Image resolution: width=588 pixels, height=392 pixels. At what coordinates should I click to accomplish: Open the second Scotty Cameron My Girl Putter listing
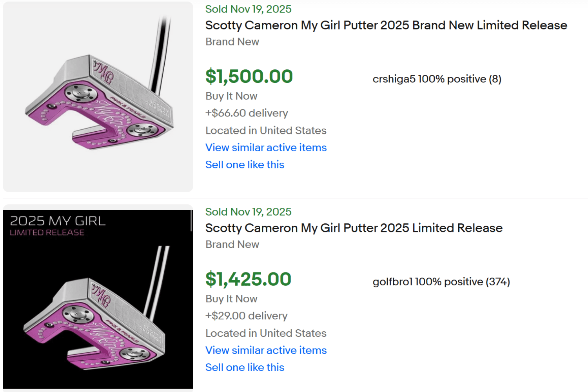tap(354, 228)
